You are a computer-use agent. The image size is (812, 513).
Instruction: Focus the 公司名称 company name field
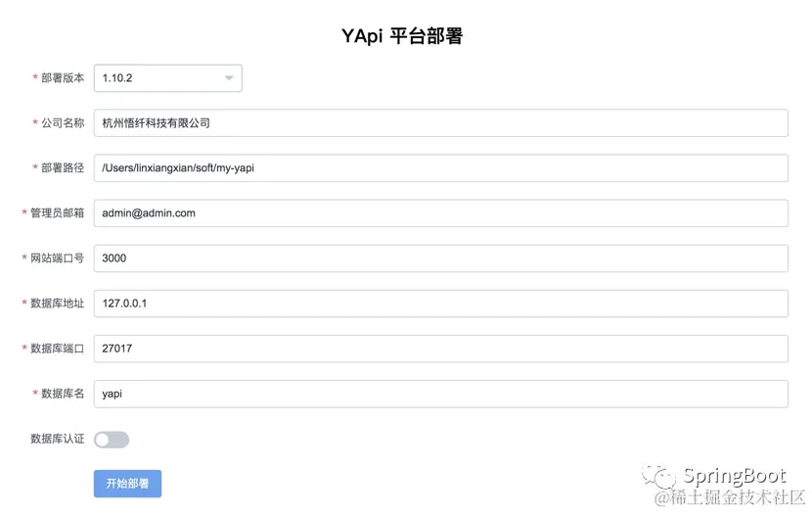point(440,122)
